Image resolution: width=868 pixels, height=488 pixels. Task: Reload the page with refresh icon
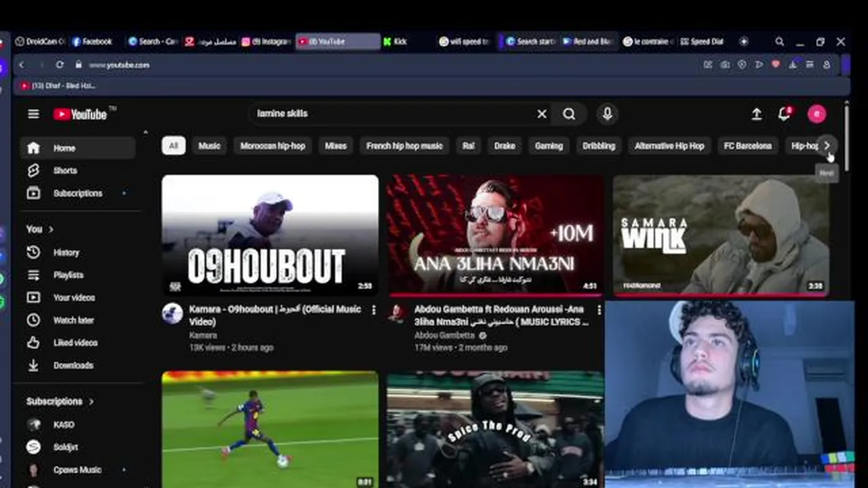60,65
